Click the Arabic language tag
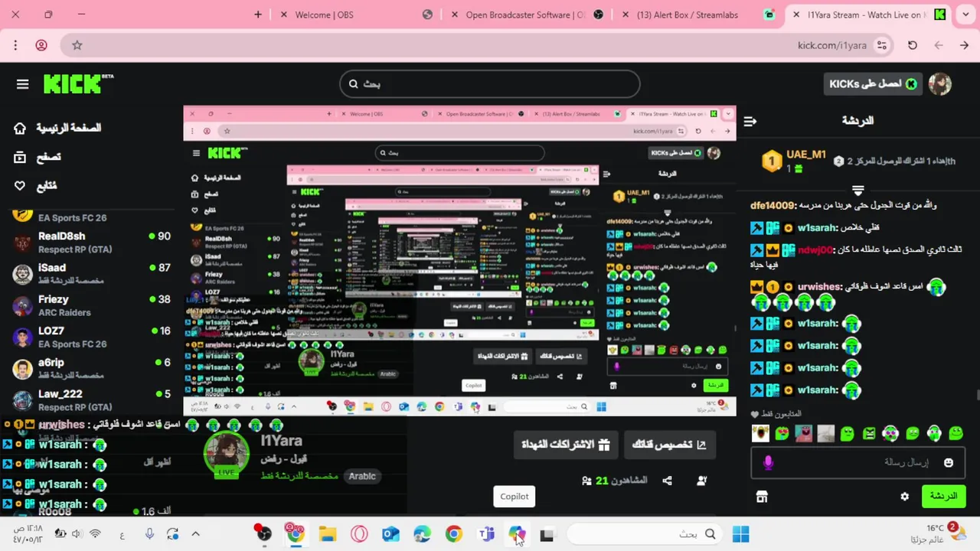 point(362,476)
